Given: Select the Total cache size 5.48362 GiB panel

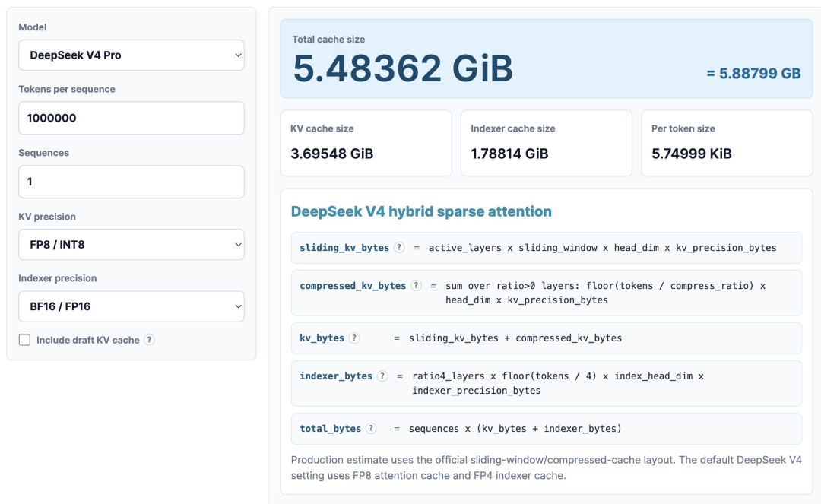Looking at the screenshot, I should (x=546, y=59).
